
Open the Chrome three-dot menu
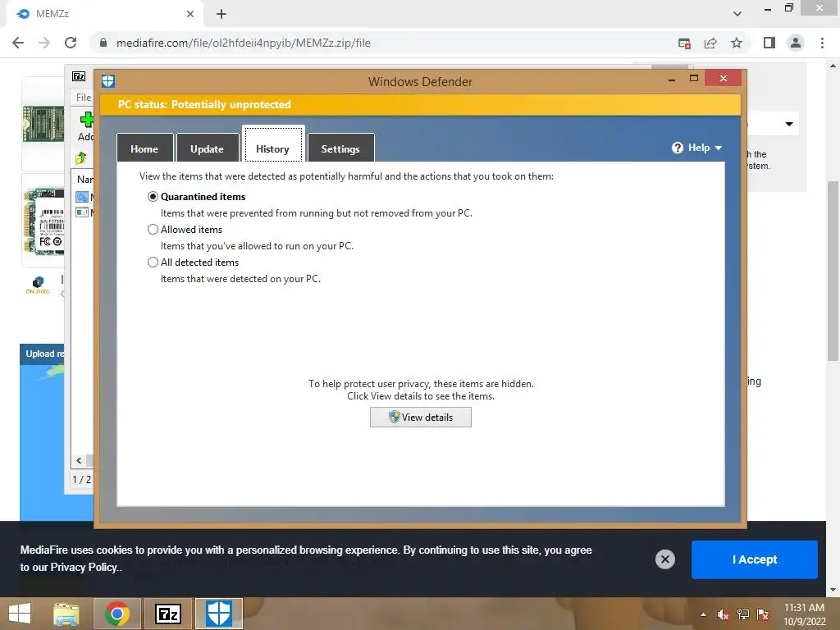822,43
